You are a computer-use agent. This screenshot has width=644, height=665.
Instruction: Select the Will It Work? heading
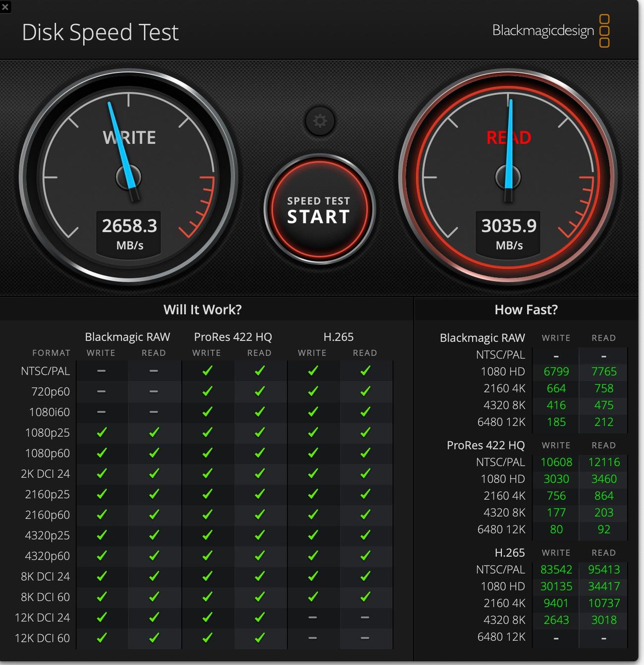(x=203, y=309)
